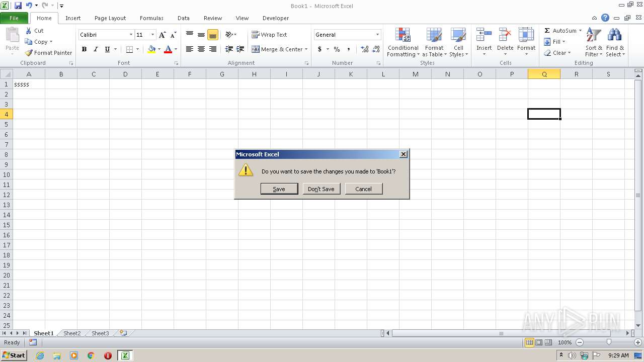Switch to the Developer tab
Screen dimensions: 644x362
click(x=276, y=18)
